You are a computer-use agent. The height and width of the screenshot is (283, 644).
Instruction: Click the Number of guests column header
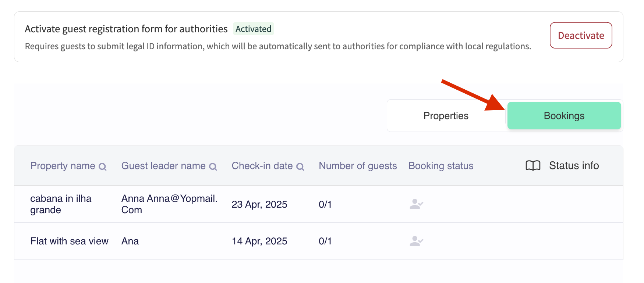pos(358,166)
